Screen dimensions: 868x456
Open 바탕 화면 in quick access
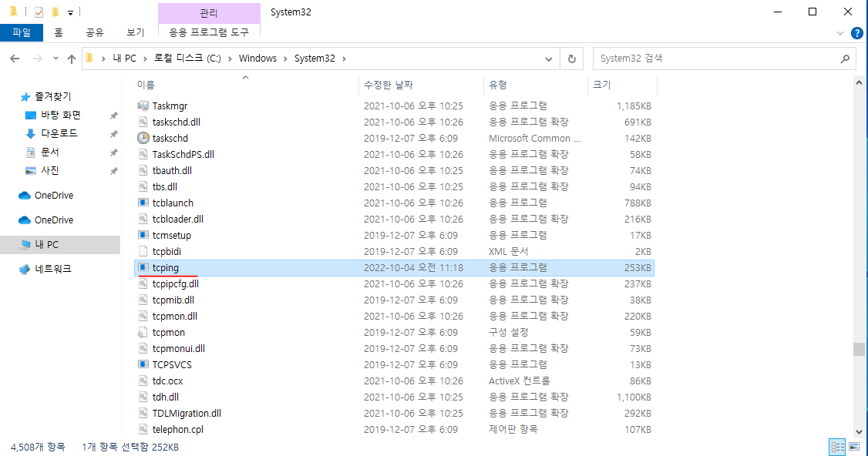pos(53,115)
